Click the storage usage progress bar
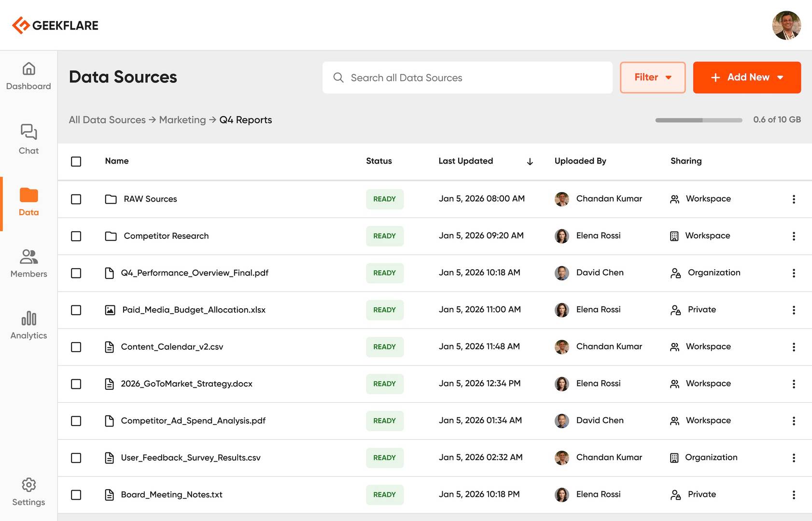The height and width of the screenshot is (521, 812). (698, 120)
